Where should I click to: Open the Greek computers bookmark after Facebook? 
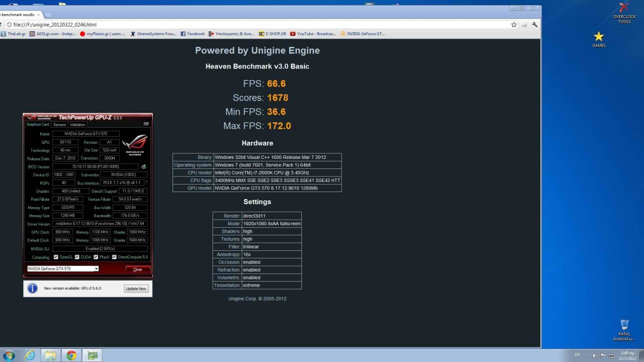231,34
